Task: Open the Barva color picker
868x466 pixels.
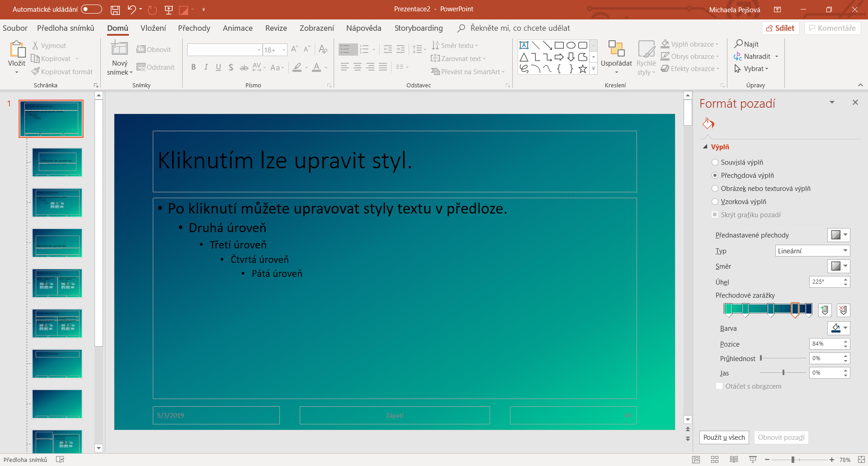Action: (x=839, y=328)
